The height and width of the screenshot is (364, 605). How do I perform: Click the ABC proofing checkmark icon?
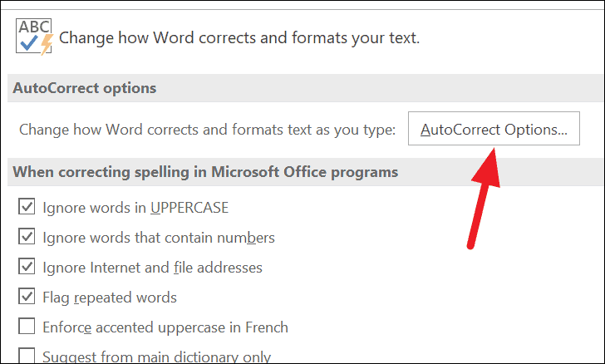(x=34, y=37)
